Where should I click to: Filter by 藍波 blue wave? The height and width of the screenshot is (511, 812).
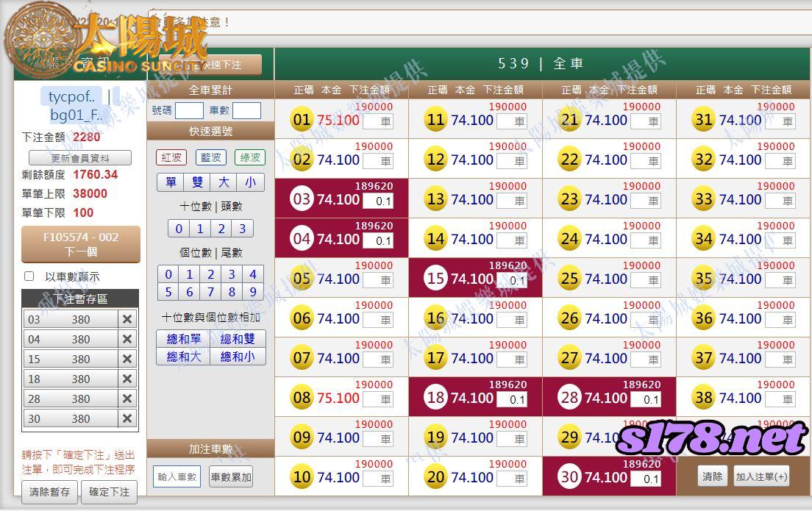[211, 157]
